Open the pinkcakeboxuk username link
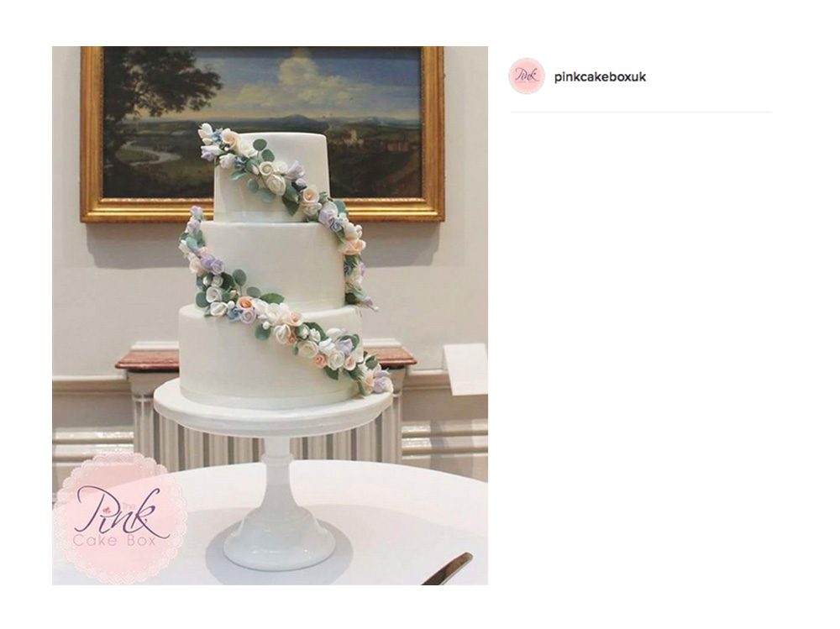The image size is (840, 629). (x=600, y=76)
